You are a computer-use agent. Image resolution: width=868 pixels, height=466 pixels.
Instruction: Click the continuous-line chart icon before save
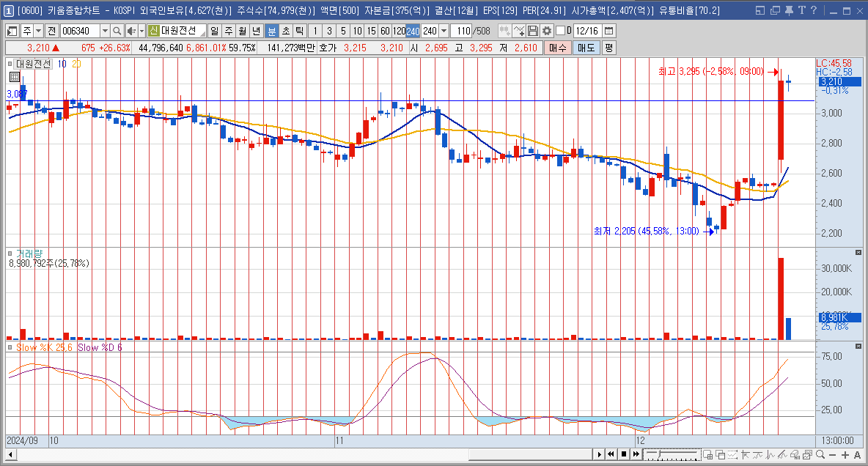point(519,31)
